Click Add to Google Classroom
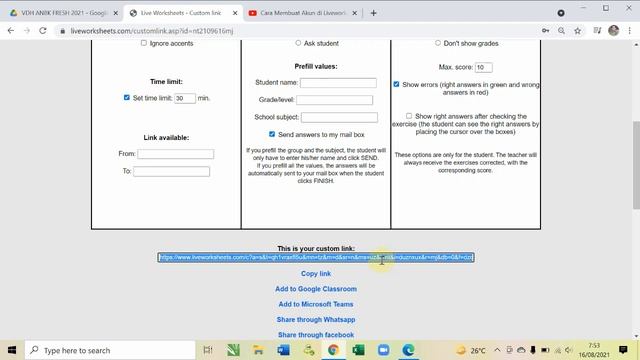 [316, 289]
